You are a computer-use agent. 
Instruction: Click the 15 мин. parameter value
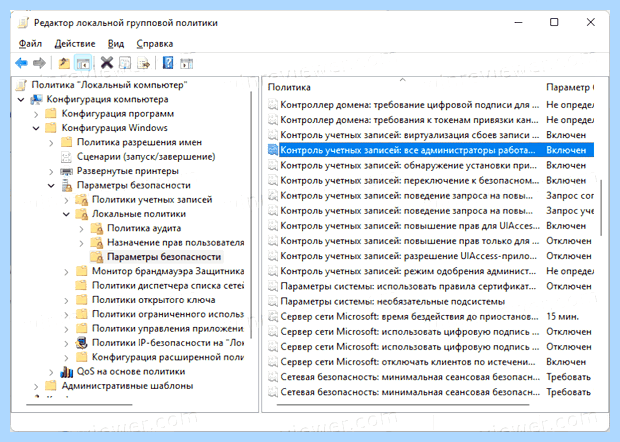[562, 317]
